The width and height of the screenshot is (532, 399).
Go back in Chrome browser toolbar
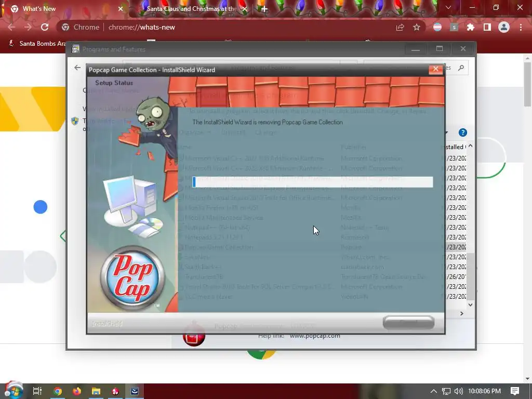(x=11, y=27)
